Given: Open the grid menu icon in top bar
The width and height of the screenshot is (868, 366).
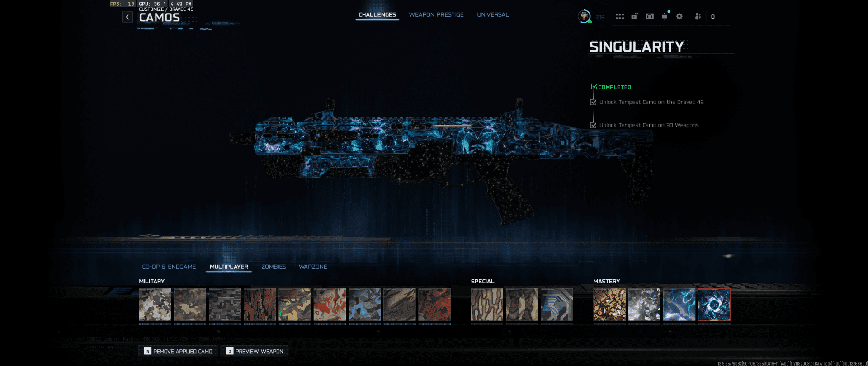Looking at the screenshot, I should 619,17.
